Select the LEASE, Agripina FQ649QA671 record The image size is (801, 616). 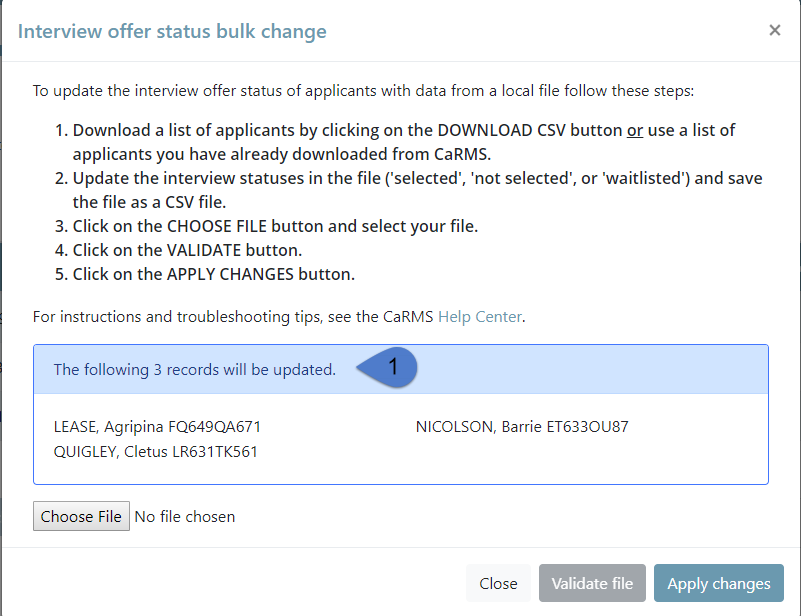click(157, 427)
